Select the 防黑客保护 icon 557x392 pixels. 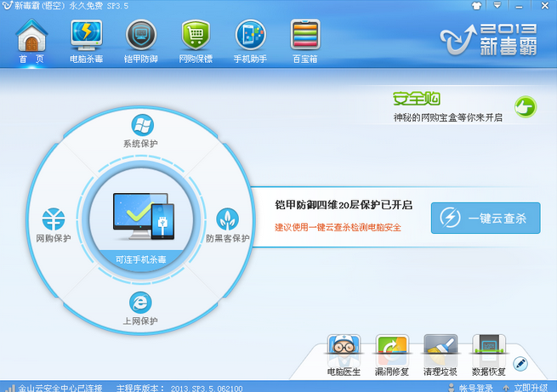[x=227, y=219]
